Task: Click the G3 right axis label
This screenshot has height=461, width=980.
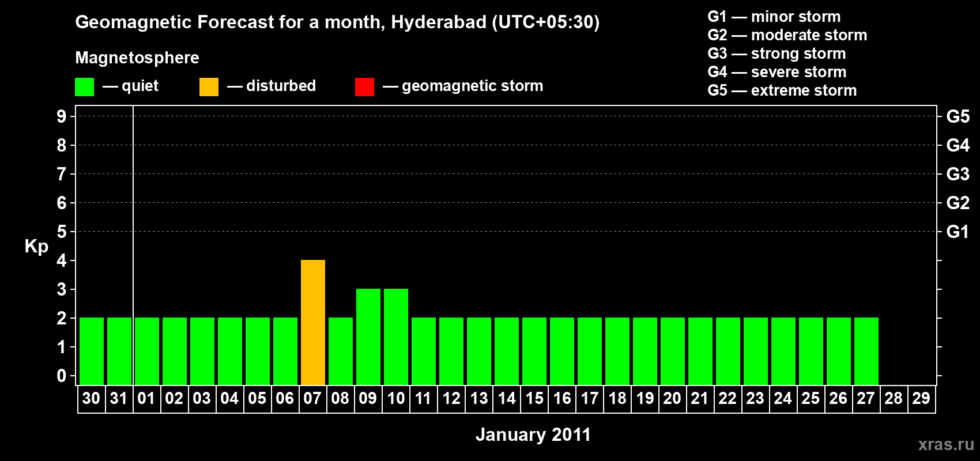Action: [x=958, y=174]
